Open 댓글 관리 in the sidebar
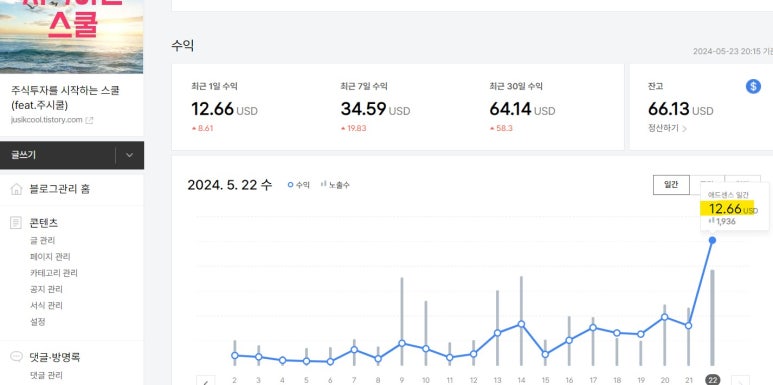This screenshot has width=773, height=385. pos(46,376)
